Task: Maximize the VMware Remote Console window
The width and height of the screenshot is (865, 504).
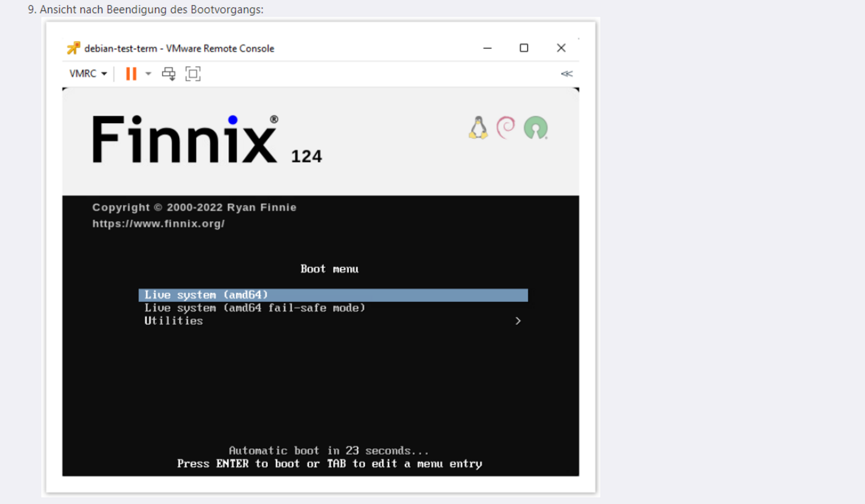Action: [524, 48]
